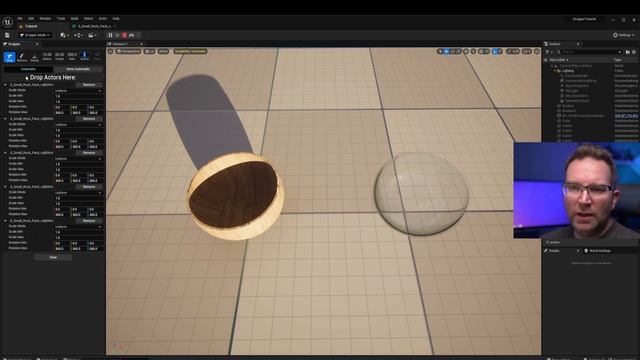Select the Drop tool in Dropper panel
This screenshot has height=360, width=640.
point(9,57)
